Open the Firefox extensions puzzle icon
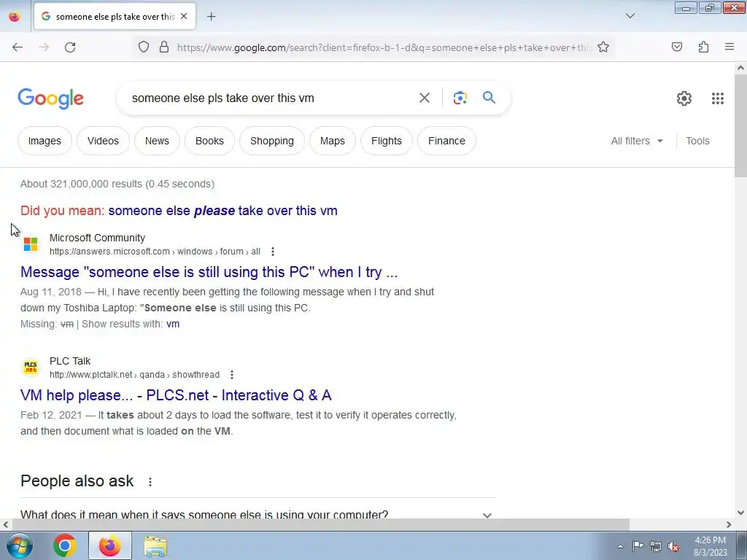The image size is (747, 560). coord(703,47)
